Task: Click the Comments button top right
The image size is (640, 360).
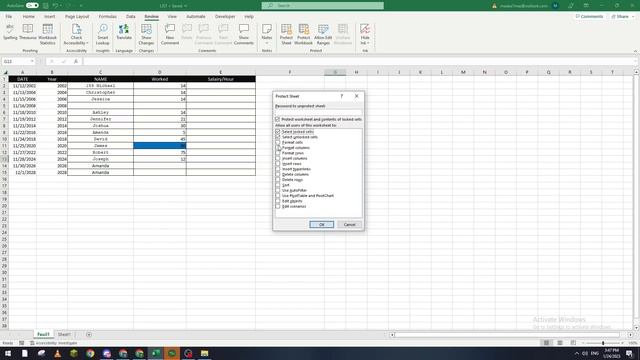Action: click(589, 17)
